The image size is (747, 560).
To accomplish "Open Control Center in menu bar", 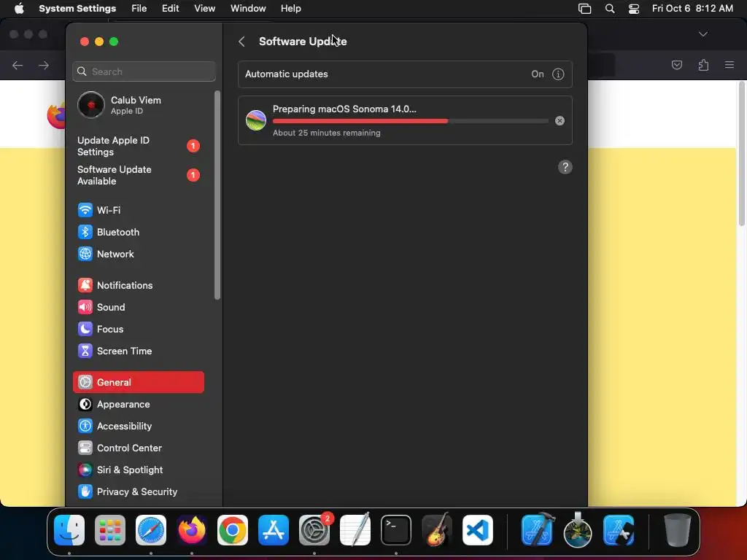I will point(634,9).
